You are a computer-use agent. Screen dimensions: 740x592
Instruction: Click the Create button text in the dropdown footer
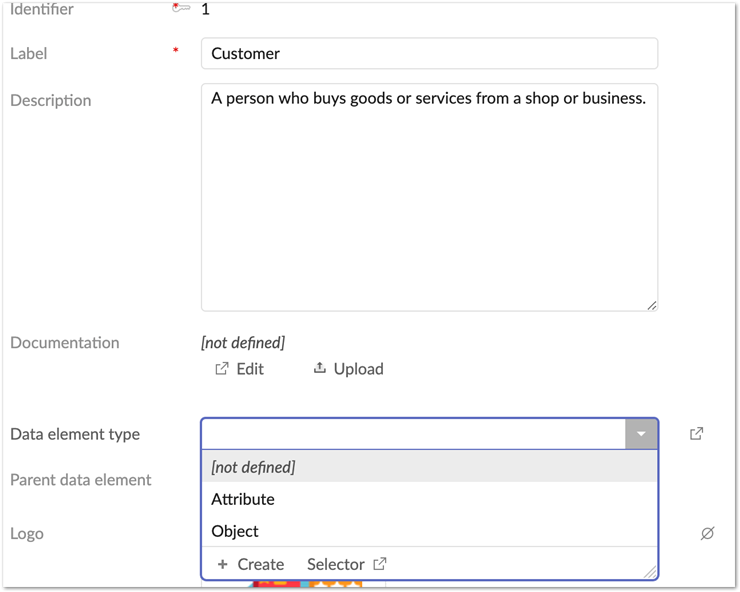tap(261, 564)
